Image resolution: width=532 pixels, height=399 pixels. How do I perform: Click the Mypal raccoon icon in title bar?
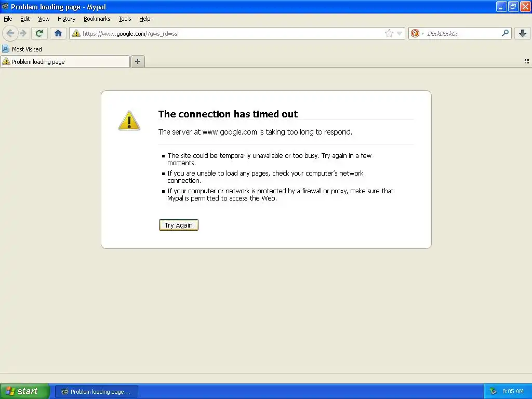pyautogui.click(x=5, y=6)
